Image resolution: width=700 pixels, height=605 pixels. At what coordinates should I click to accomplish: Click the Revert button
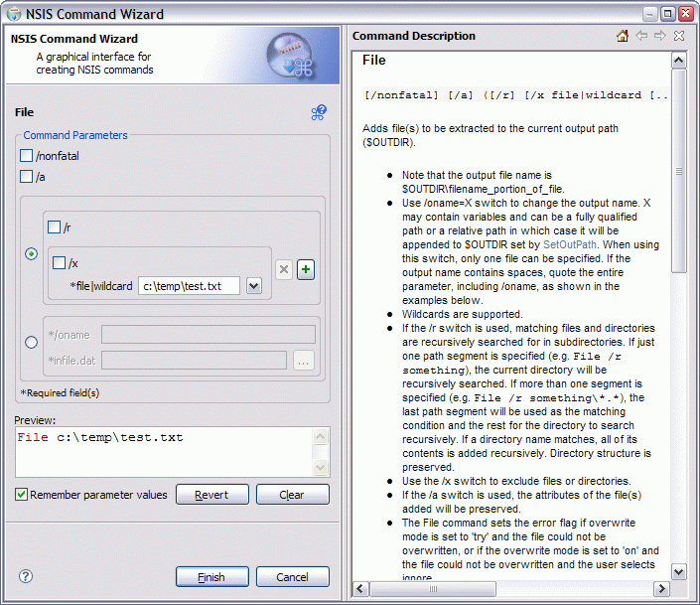212,495
